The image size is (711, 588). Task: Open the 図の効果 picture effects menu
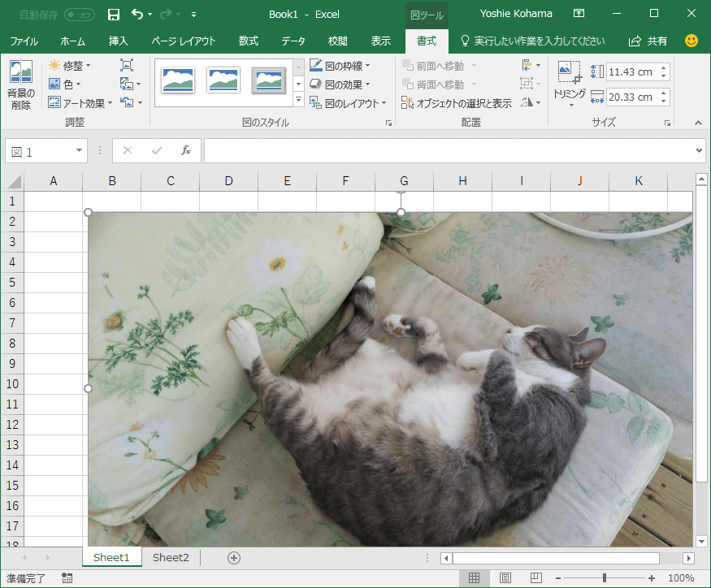pyautogui.click(x=340, y=84)
